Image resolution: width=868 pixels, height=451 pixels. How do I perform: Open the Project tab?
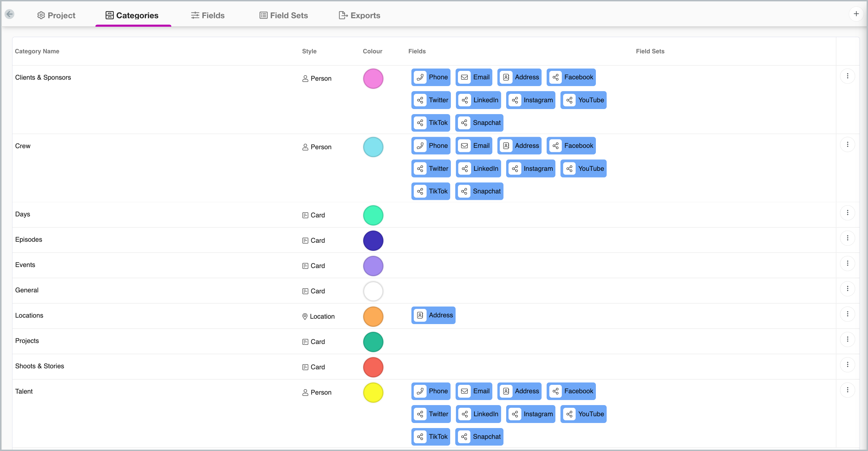point(56,15)
